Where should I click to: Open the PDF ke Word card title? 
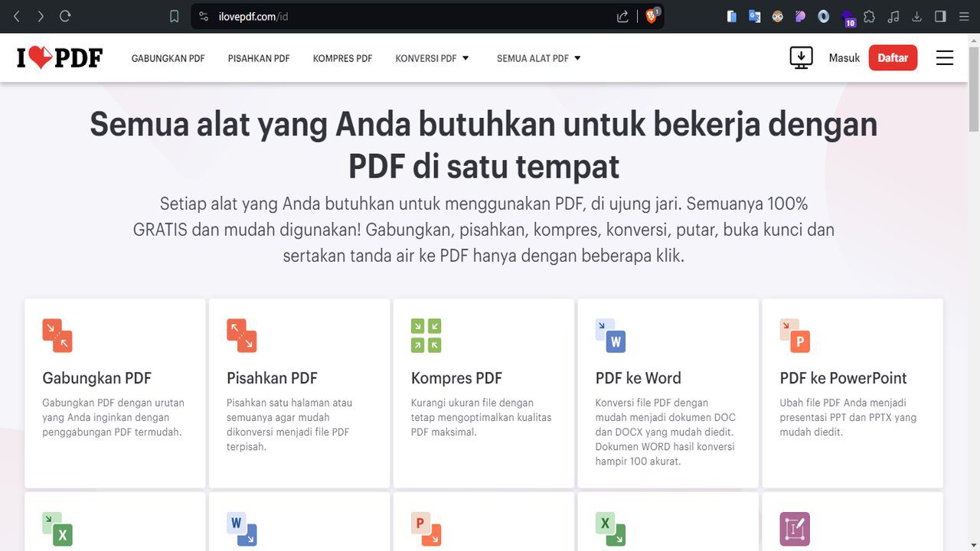(639, 378)
